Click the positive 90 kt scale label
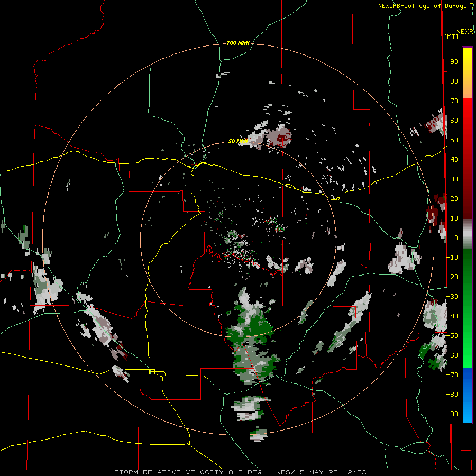This screenshot has height=476, width=476. pyautogui.click(x=454, y=62)
